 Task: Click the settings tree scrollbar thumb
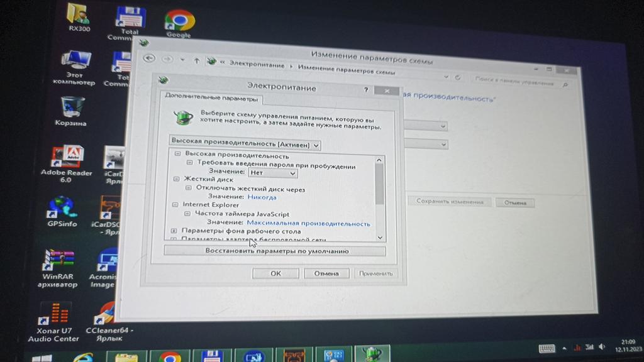click(x=379, y=184)
